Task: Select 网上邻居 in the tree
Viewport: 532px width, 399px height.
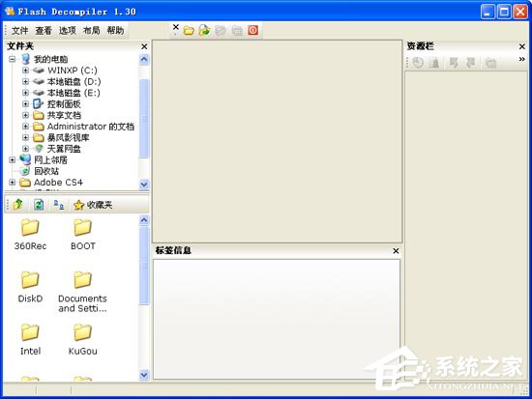Action: tap(50, 159)
